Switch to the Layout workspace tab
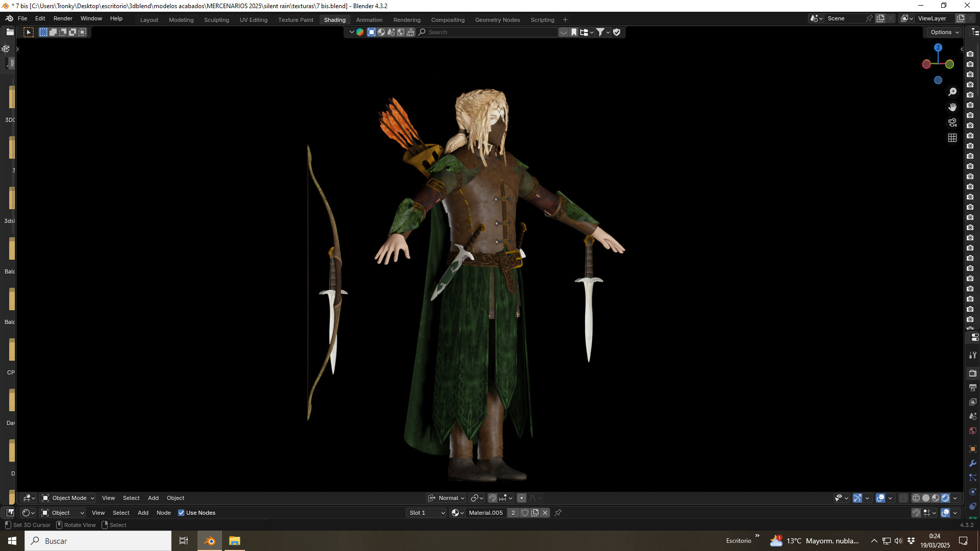 coord(149,20)
